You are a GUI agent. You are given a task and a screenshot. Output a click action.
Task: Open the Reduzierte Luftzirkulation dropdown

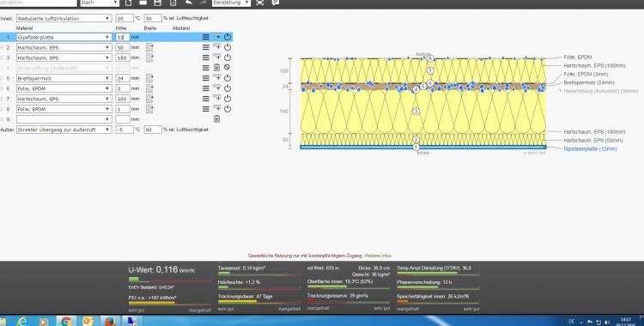[x=64, y=19]
